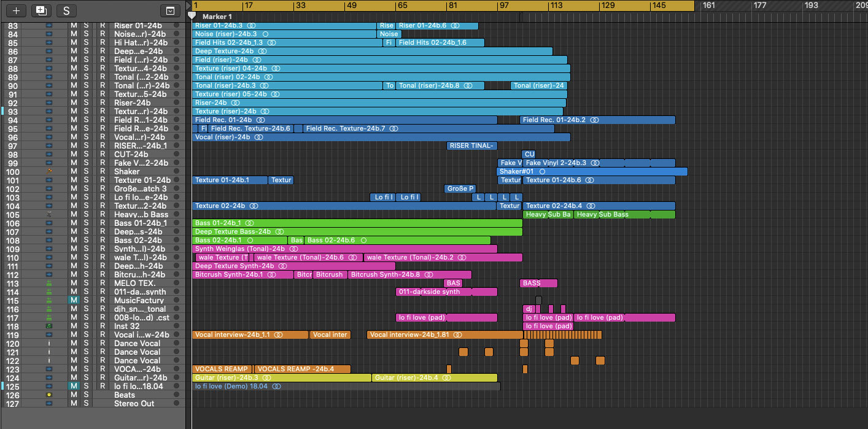
Task: Mute the Bass 02-24b track
Action: click(74, 240)
